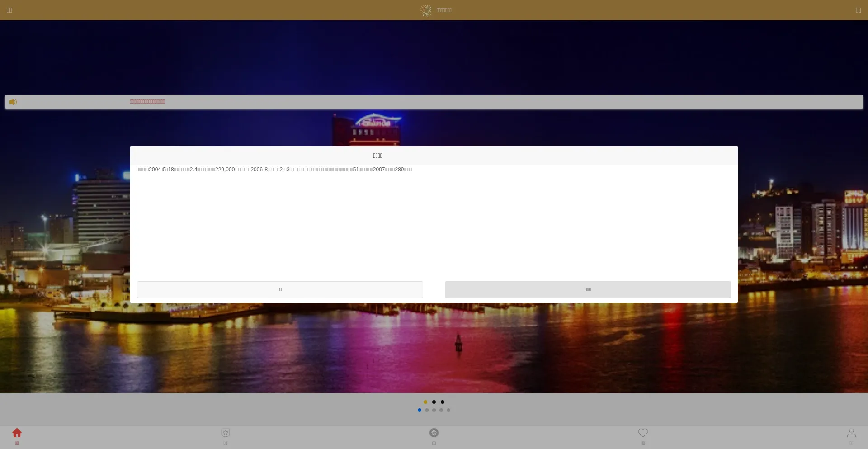Image resolution: width=868 pixels, height=449 pixels.
Task: Select the middle black carousel dot
Action: coord(434,402)
